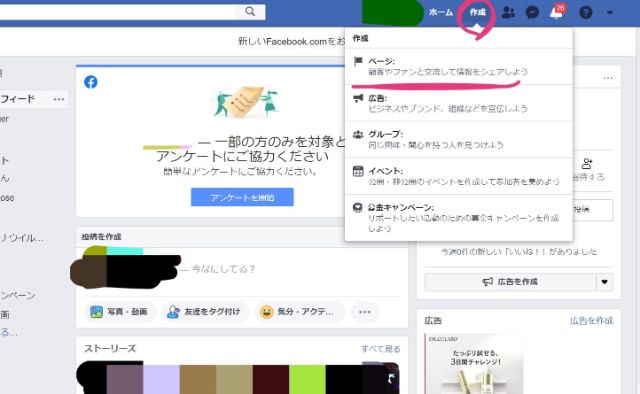
Task: Open options dots next to フィード
Action: point(59,99)
